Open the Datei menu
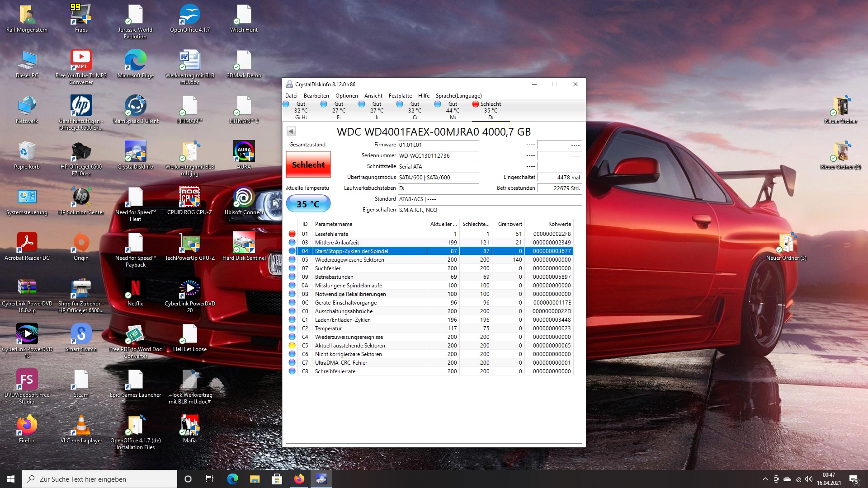The height and width of the screenshot is (488, 868). click(x=291, y=95)
